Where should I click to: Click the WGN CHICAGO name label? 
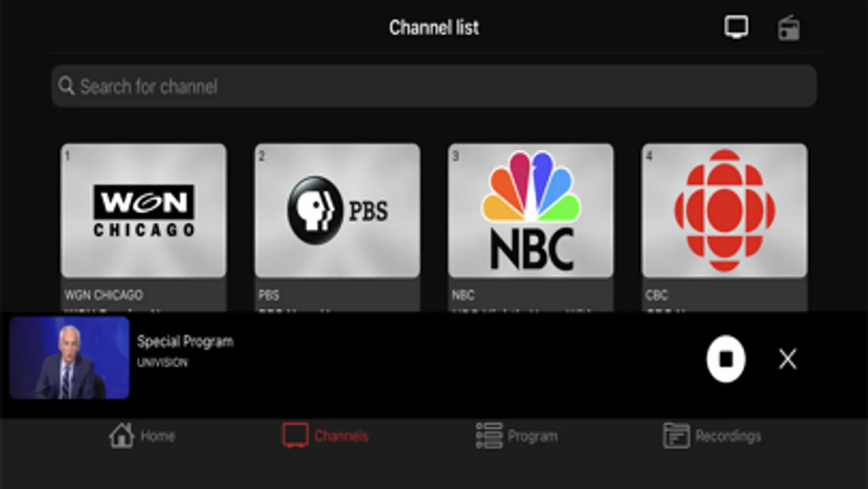(104, 295)
